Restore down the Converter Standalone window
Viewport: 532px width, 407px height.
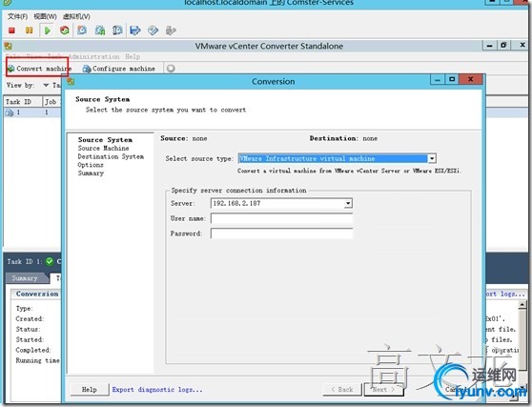(x=503, y=45)
